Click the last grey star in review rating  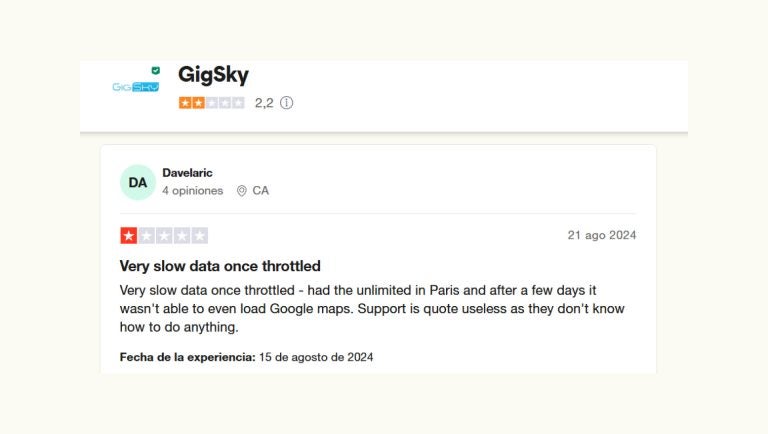point(200,236)
